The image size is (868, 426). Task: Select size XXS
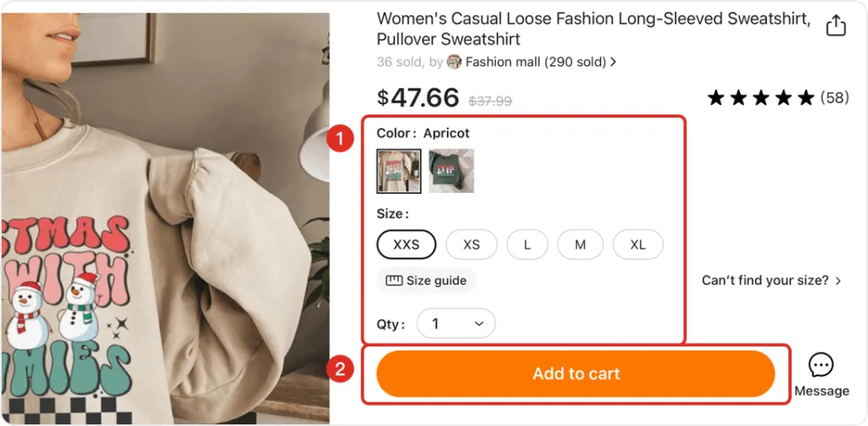tap(406, 245)
